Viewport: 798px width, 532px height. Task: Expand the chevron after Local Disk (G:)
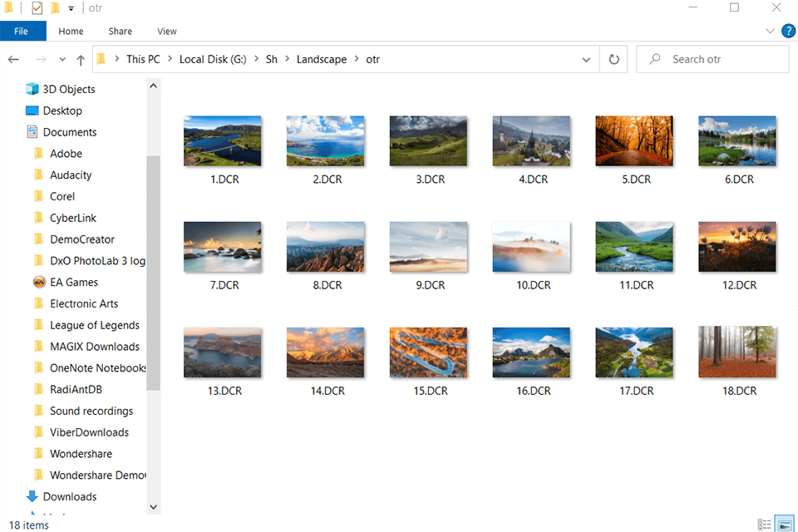pyautogui.click(x=257, y=59)
